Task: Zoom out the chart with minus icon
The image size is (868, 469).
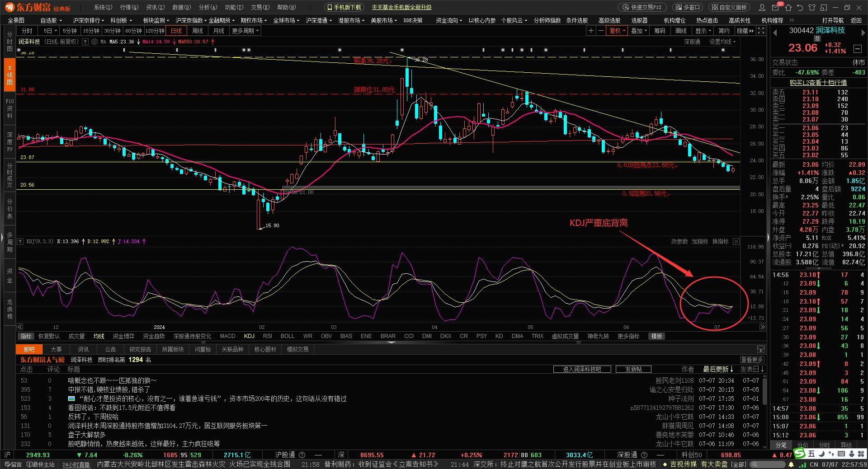Action: click(x=601, y=31)
